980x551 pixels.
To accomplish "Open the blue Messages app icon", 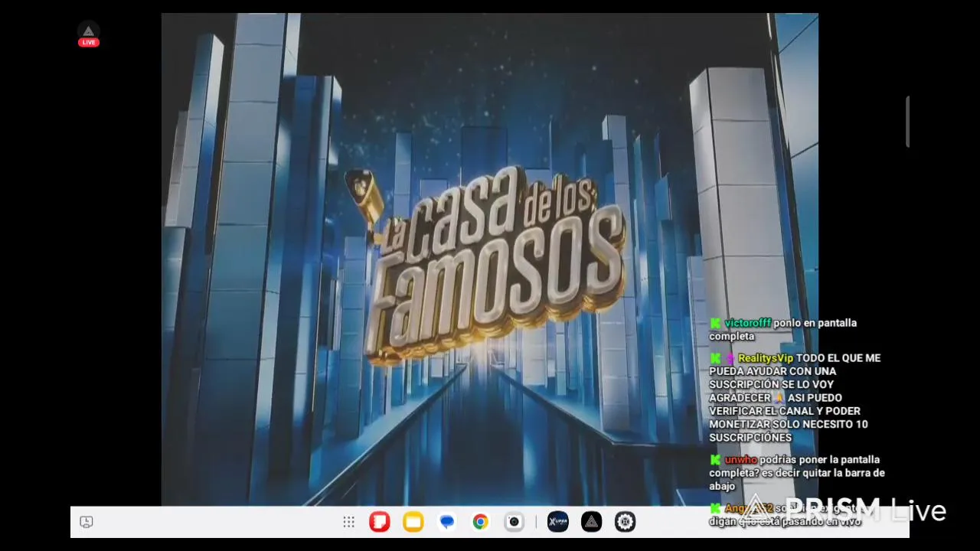I will coord(447,522).
